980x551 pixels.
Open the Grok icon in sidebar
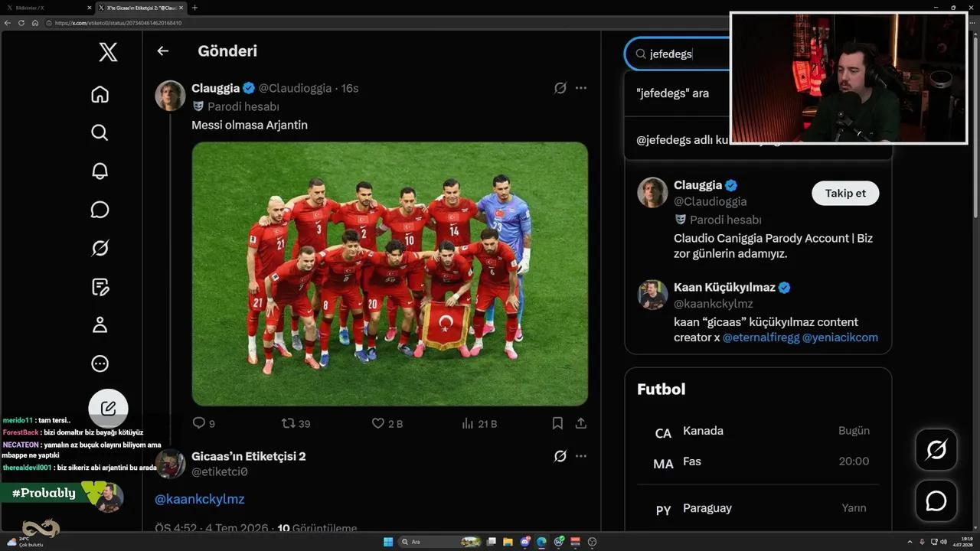[100, 248]
